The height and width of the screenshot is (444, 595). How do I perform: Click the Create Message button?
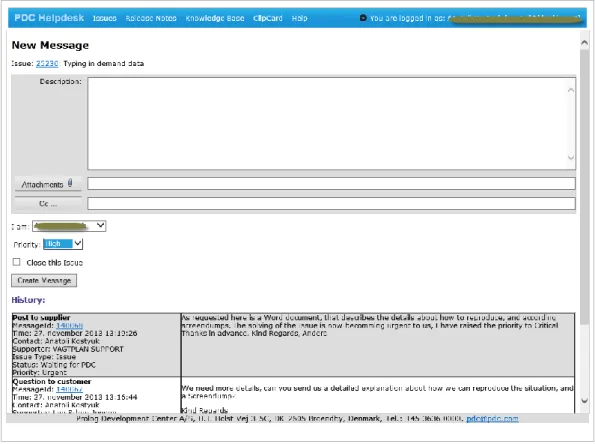tap(44, 280)
